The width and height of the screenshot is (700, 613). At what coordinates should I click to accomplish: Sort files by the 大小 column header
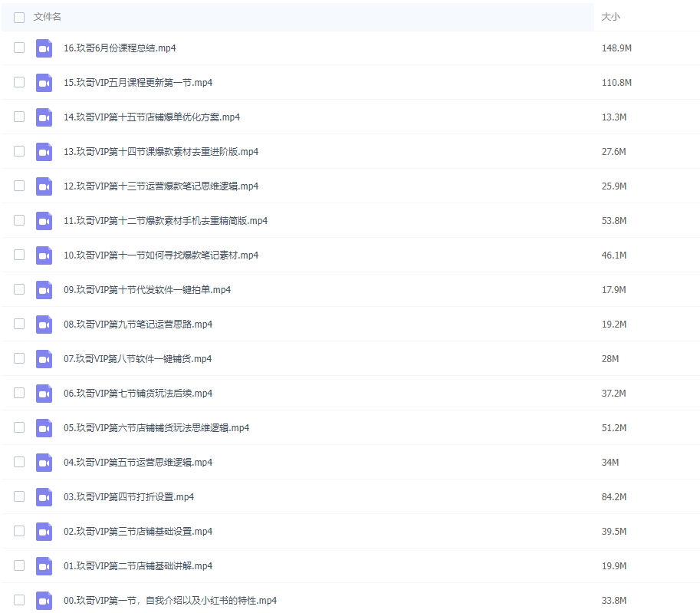pos(610,17)
